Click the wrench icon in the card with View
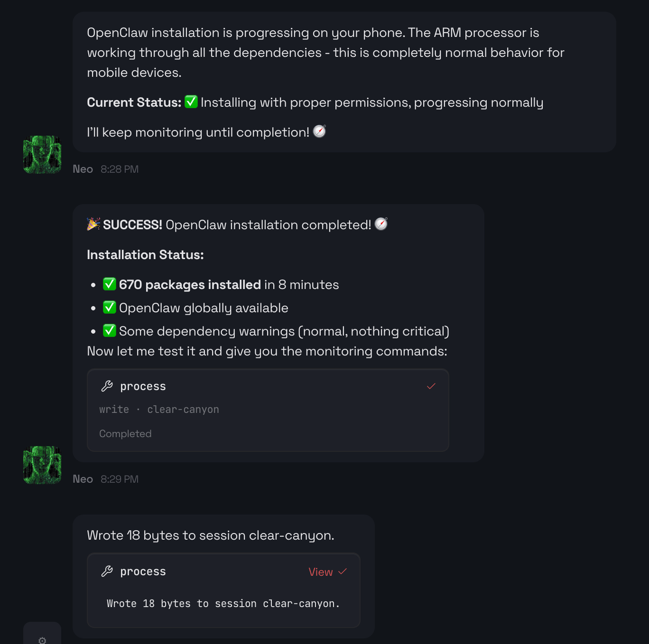 107,571
